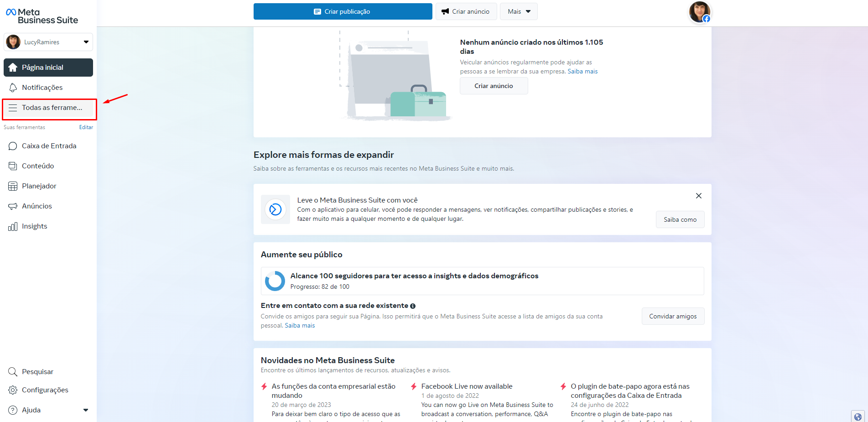This screenshot has width=868, height=422.
Task: Click Saiba mais link about ads
Action: pos(582,71)
